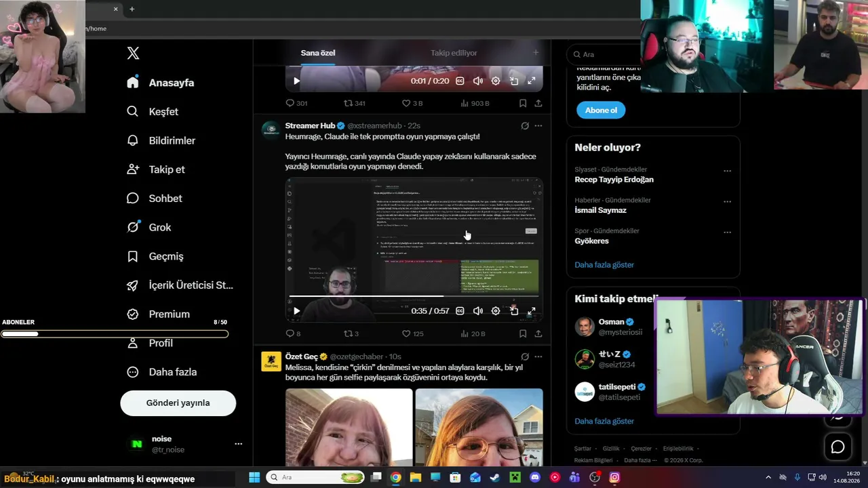Click the Abone ol button

click(601, 110)
